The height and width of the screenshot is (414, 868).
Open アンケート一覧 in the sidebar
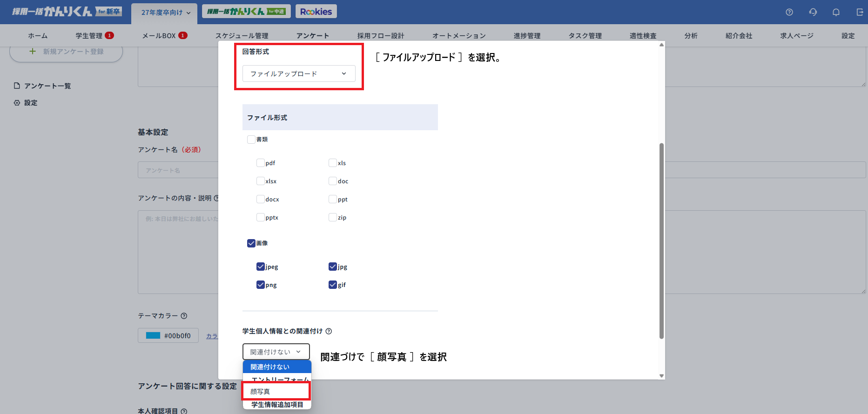[x=47, y=86]
